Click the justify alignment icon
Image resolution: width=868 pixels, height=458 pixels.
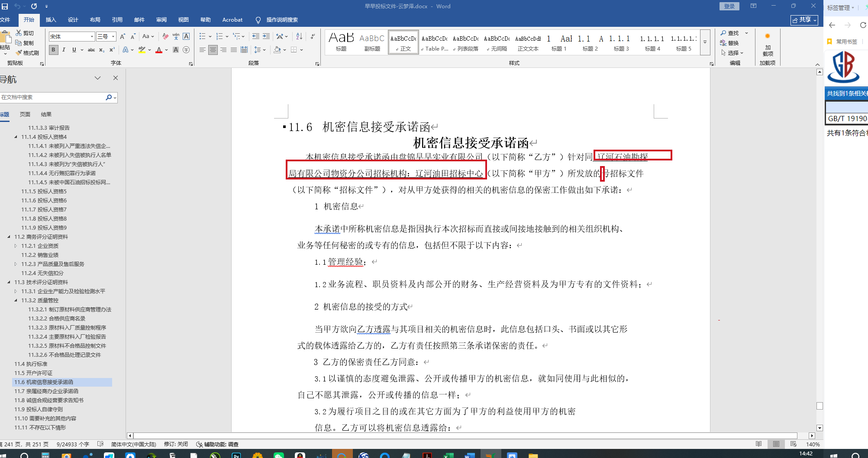click(234, 50)
